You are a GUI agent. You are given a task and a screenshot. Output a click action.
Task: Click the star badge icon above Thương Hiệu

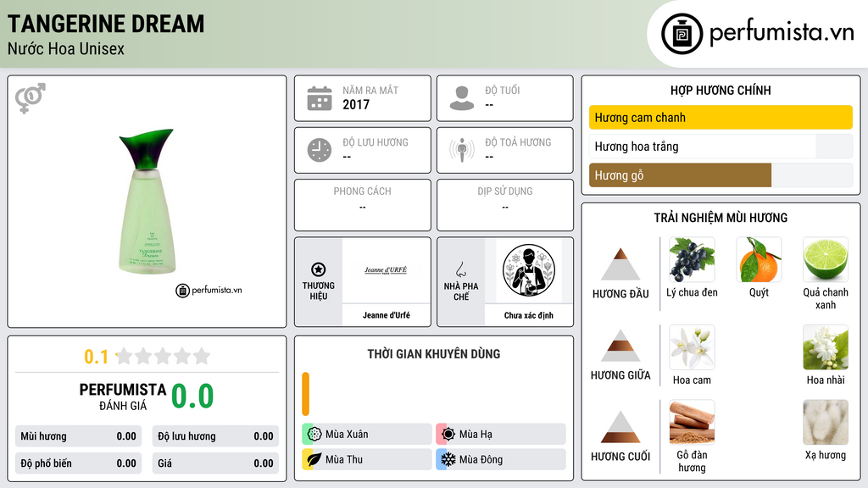click(319, 269)
